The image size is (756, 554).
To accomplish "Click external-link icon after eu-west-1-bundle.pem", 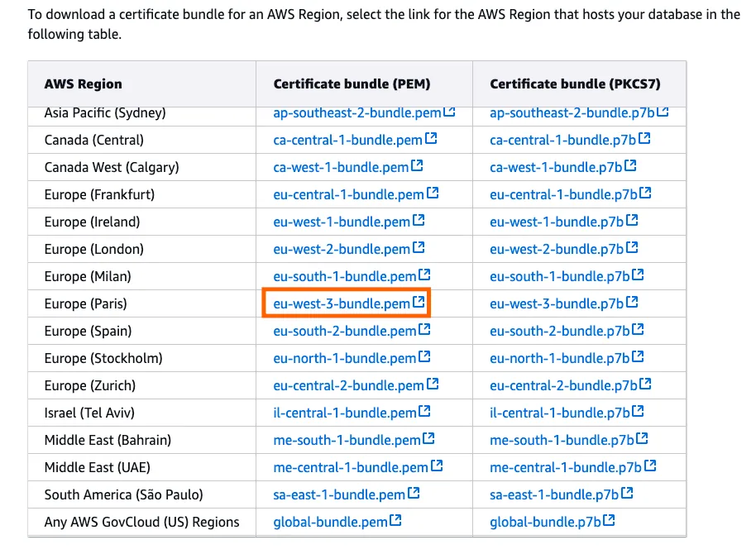I will [419, 220].
